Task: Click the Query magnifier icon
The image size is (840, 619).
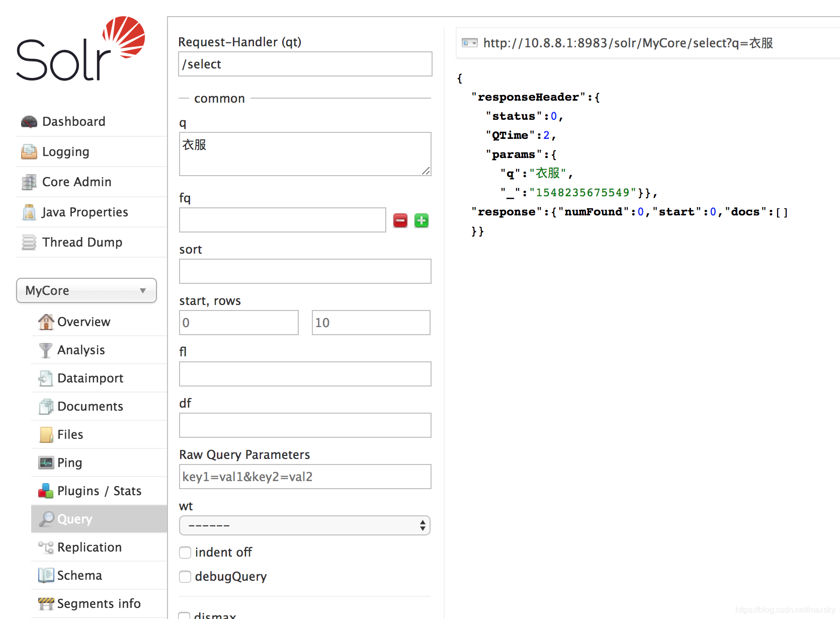Action: coord(47,519)
